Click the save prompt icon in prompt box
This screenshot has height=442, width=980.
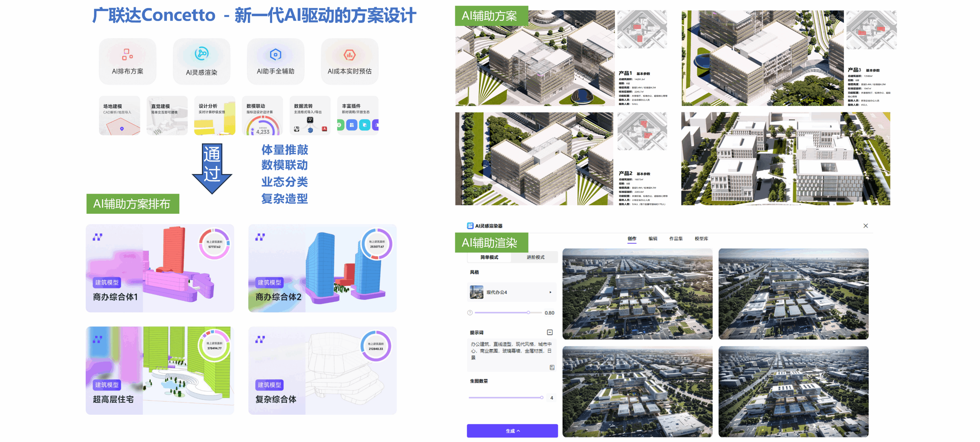552,367
